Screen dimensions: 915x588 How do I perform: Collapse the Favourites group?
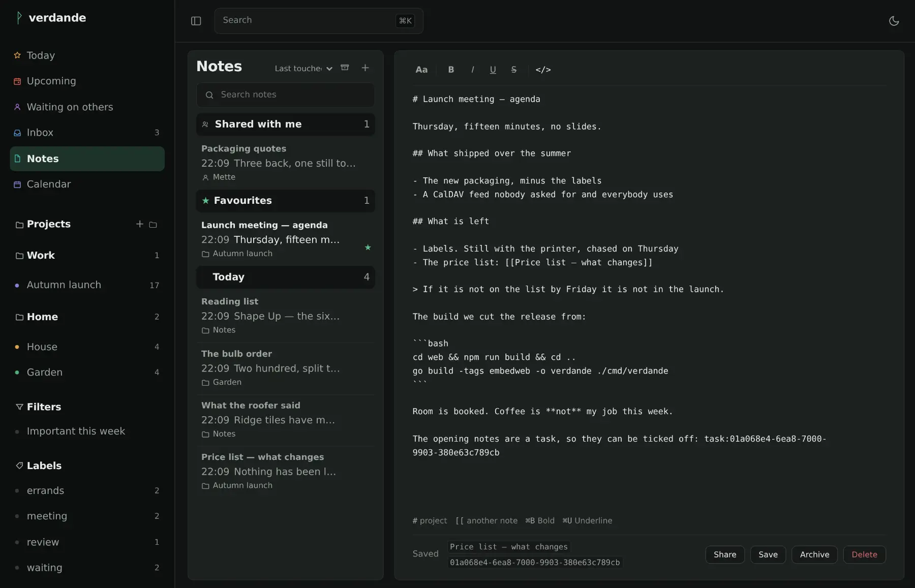[286, 201]
